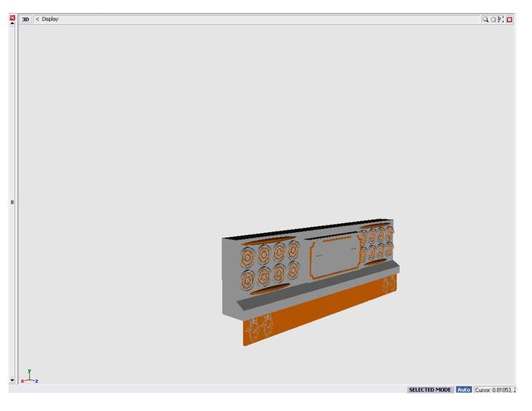Click the 3D view mode button
The width and height of the screenshot is (532, 411).
[x=26, y=19]
